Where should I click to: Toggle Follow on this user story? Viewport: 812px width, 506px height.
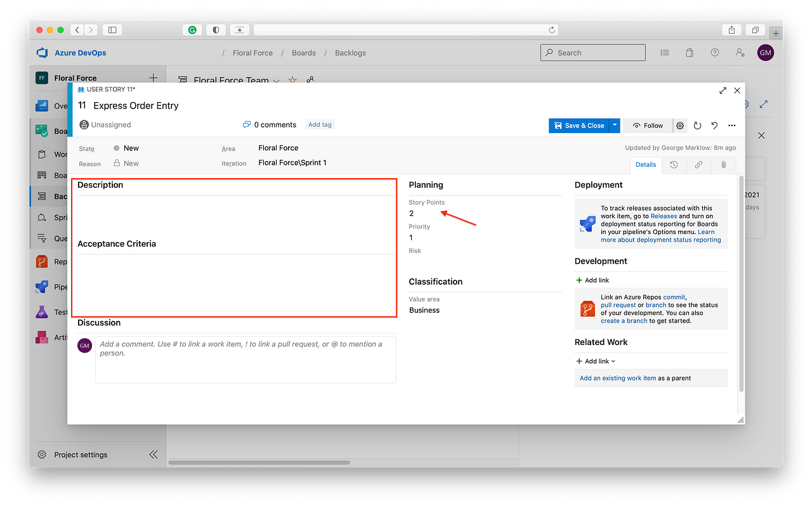coord(647,126)
